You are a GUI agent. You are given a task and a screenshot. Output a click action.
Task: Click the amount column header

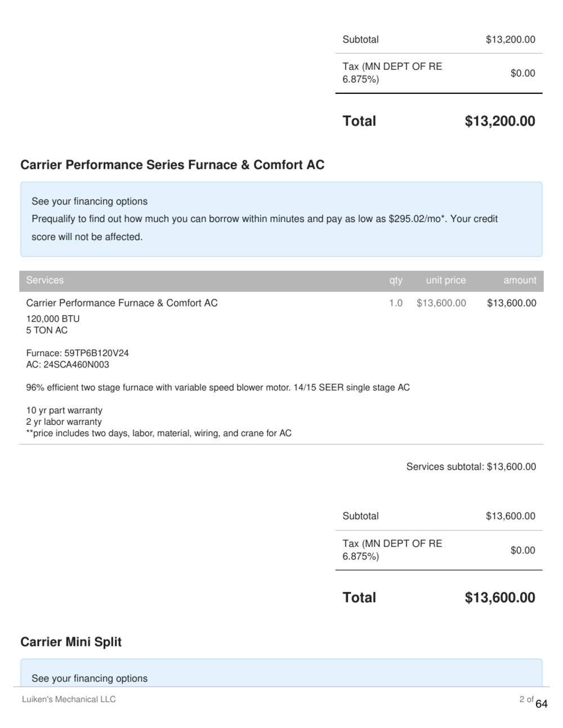[x=520, y=280]
